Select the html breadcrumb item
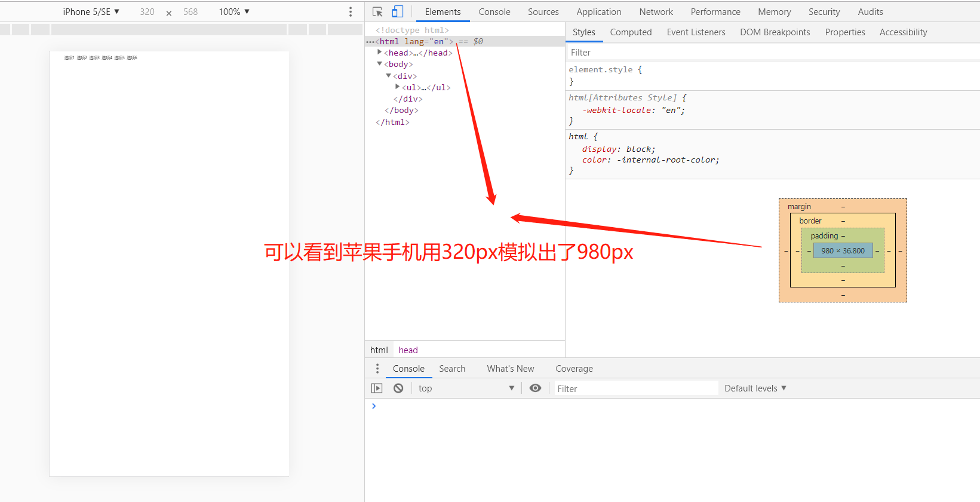Viewport: 980px width, 502px height. point(379,350)
